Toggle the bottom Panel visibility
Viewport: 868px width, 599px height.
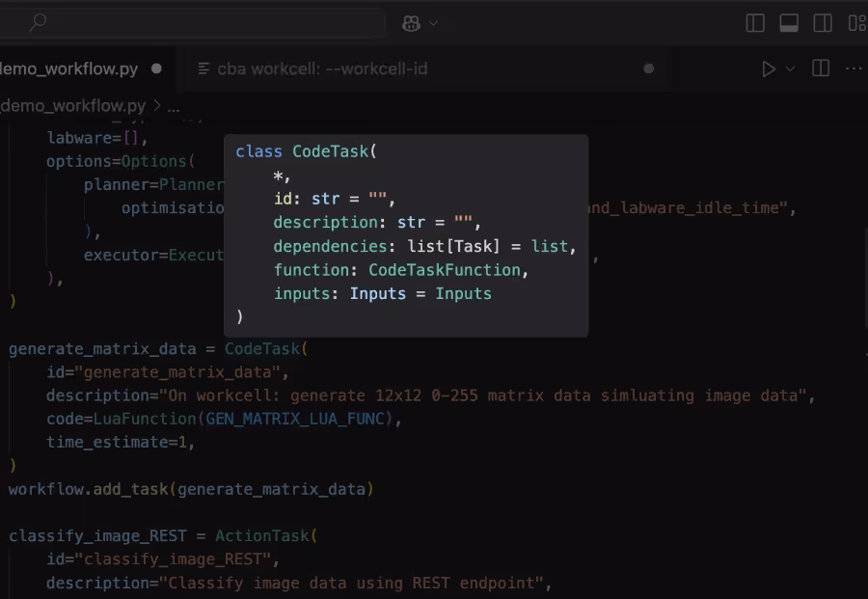tap(788, 22)
